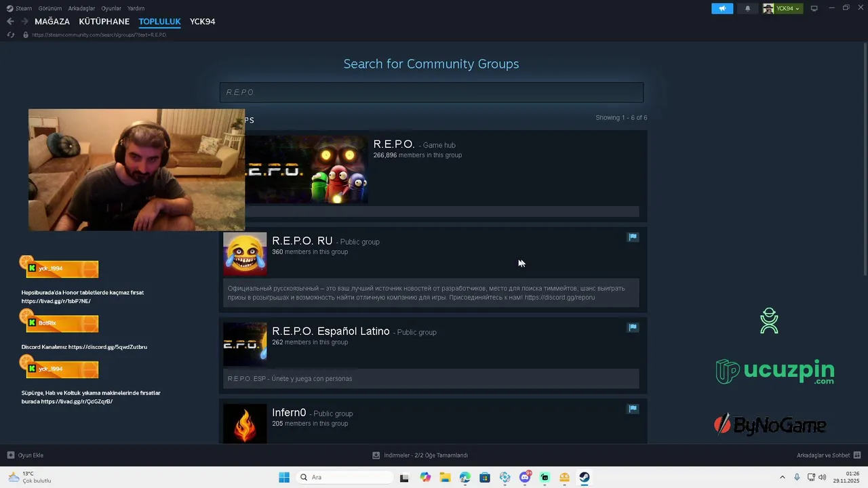The width and height of the screenshot is (868, 488).
Task: Open the R.E.P.O. game hub title link
Action: point(394,144)
